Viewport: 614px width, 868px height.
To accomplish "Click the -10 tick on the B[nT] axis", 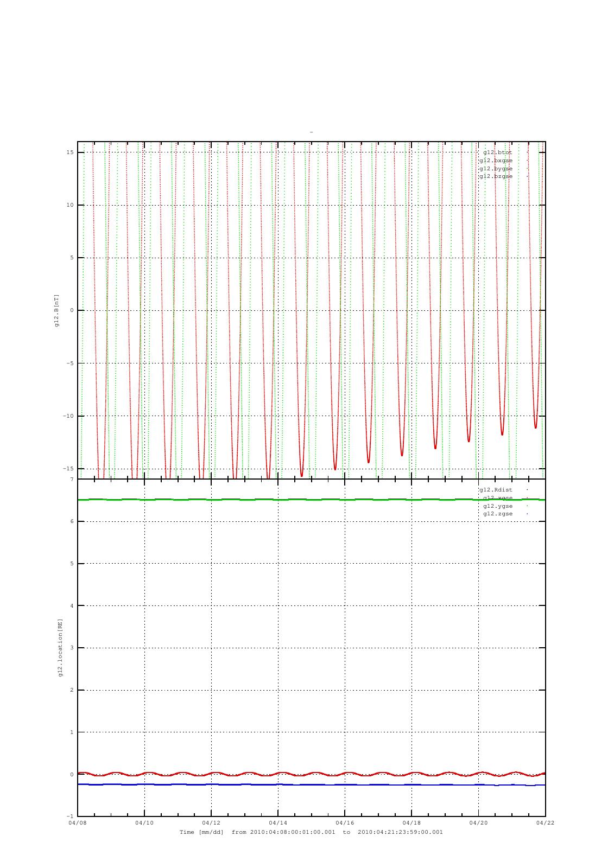I will tap(68, 416).
